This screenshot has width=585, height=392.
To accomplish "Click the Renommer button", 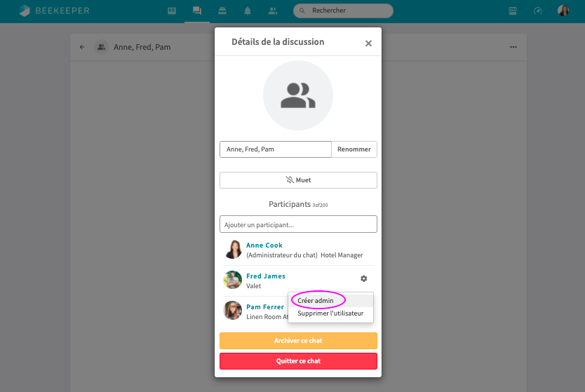I will [354, 149].
